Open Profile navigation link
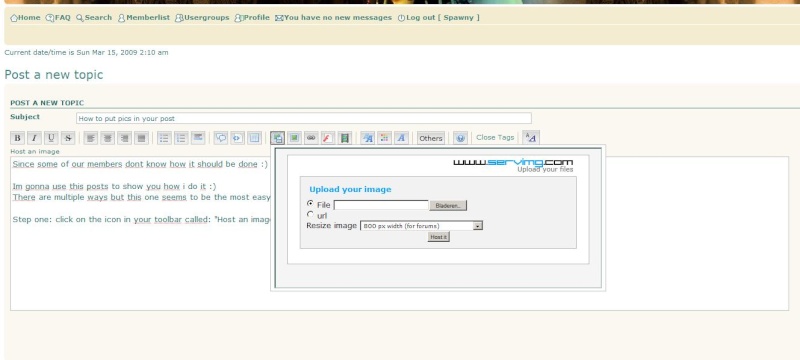This screenshot has height=360, width=800. click(252, 17)
